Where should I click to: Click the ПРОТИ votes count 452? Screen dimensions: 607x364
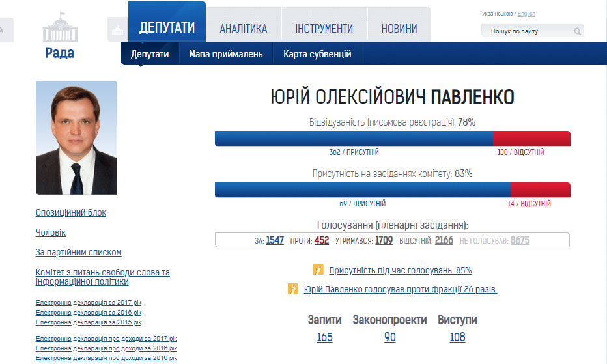pyautogui.click(x=322, y=240)
